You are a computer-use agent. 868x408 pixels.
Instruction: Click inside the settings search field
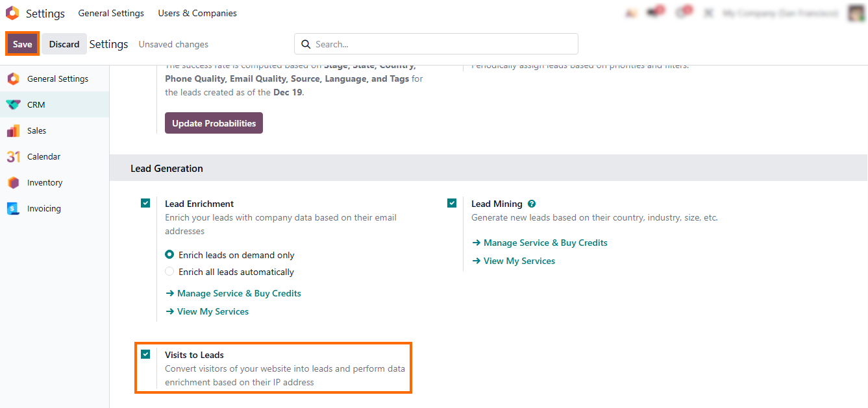coord(441,44)
